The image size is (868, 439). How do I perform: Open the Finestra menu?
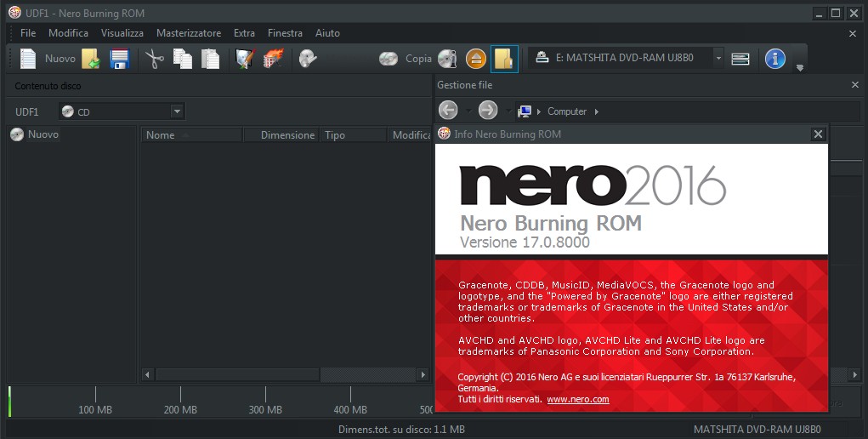pos(285,33)
